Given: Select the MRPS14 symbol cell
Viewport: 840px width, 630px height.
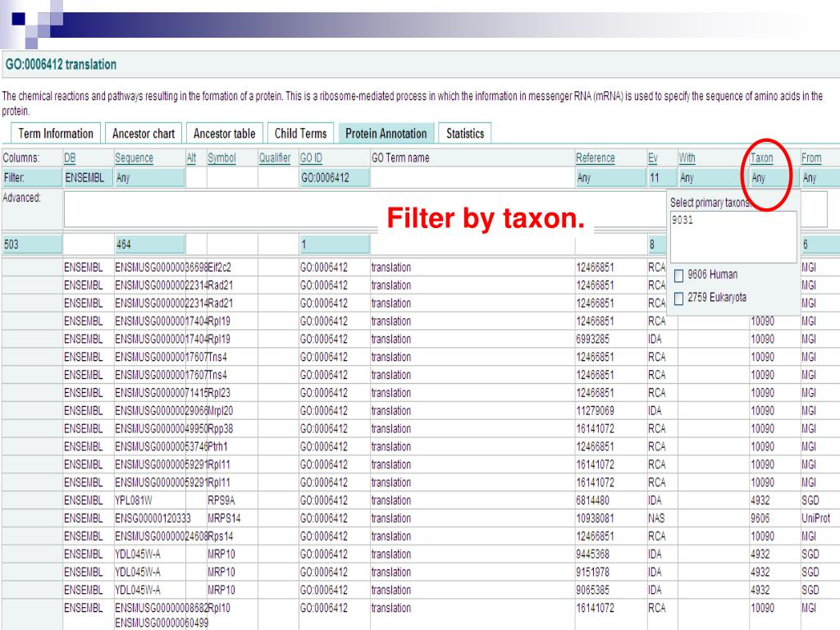Looking at the screenshot, I should (224, 518).
